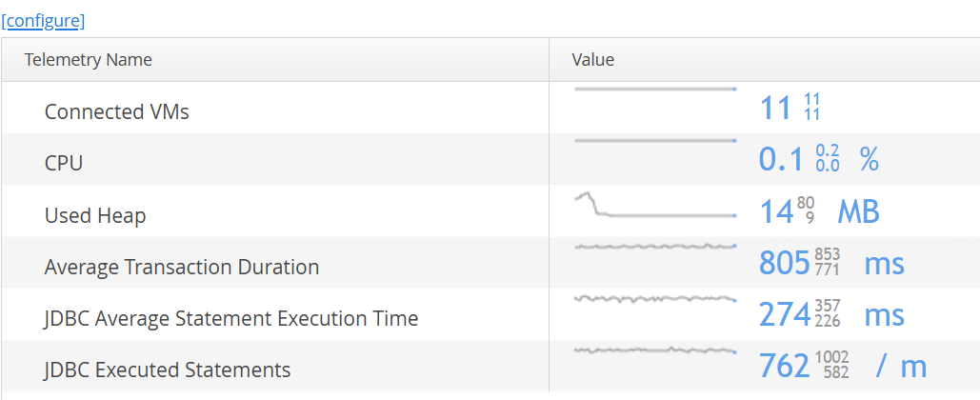Open the JDBC Executed Statements sparkline

(655, 350)
